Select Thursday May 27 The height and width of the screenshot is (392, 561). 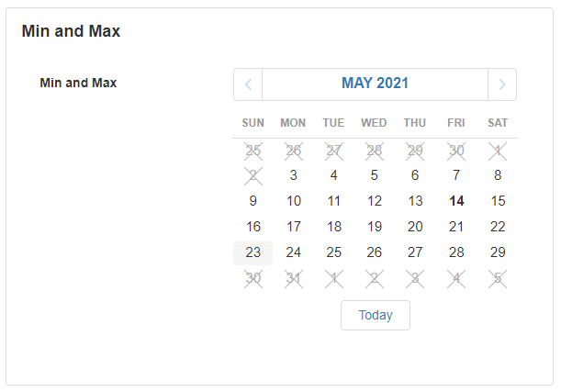pos(415,252)
